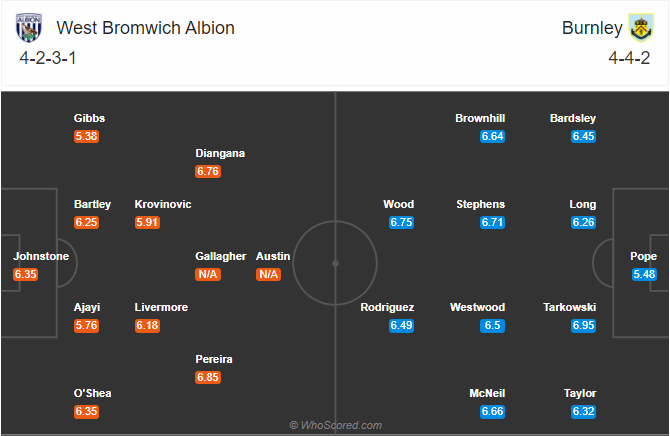Click the West Bromwich Albion club crest

coord(29,28)
